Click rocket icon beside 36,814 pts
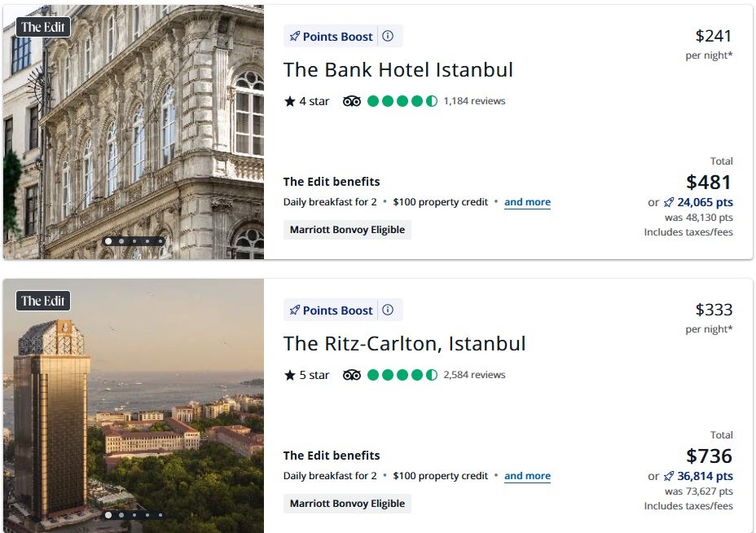The width and height of the screenshot is (756, 533). [x=669, y=477]
